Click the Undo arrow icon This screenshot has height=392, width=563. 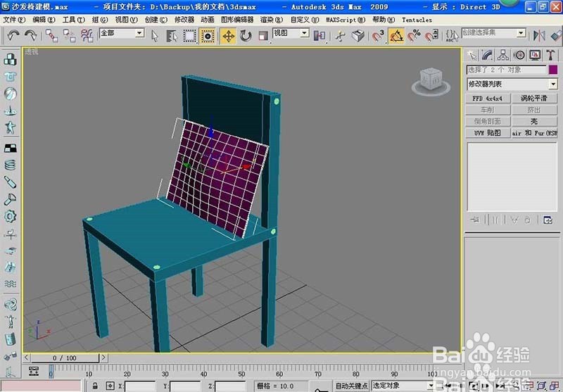(x=13, y=35)
